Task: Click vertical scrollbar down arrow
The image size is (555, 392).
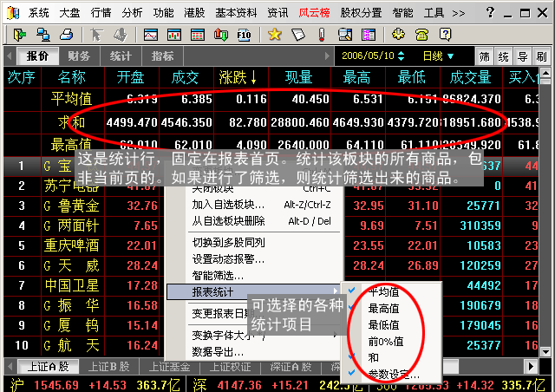Action: pyautogui.click(x=545, y=351)
